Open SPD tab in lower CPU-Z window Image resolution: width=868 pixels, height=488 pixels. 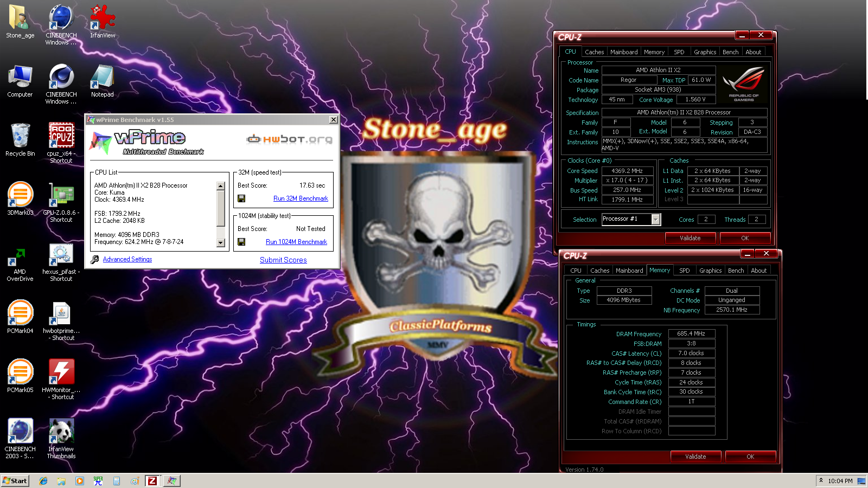[685, 271]
